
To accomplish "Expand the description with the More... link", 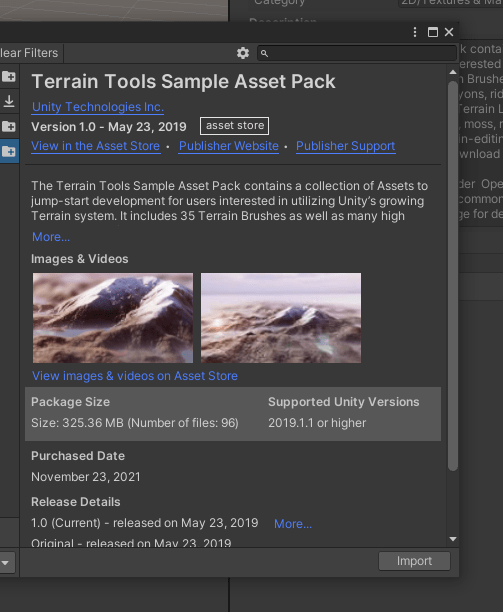I will click(x=51, y=237).
